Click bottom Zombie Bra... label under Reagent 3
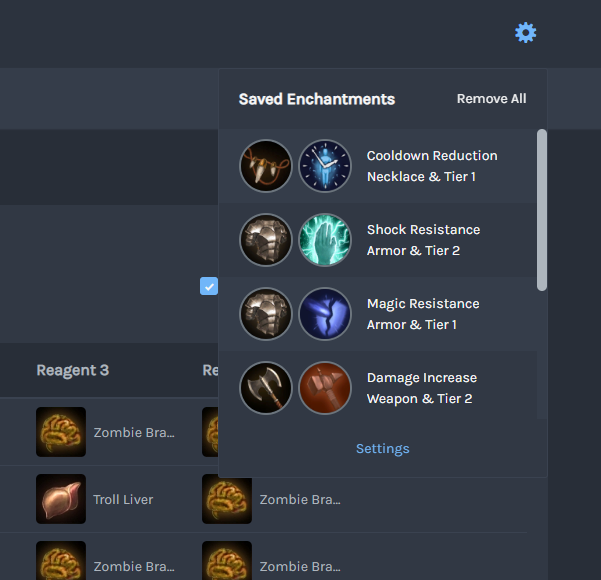Image resolution: width=601 pixels, height=580 pixels. (134, 566)
